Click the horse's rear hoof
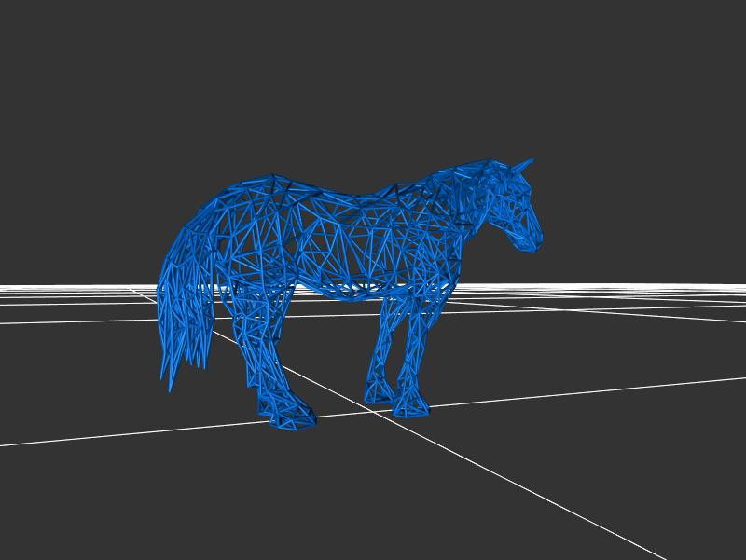 (x=292, y=419)
